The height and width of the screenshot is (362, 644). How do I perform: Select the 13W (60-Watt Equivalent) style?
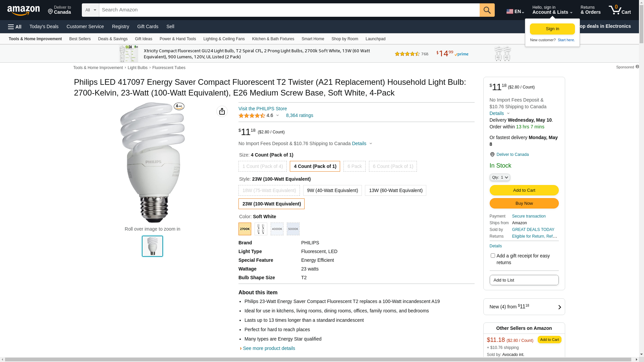[x=395, y=190]
